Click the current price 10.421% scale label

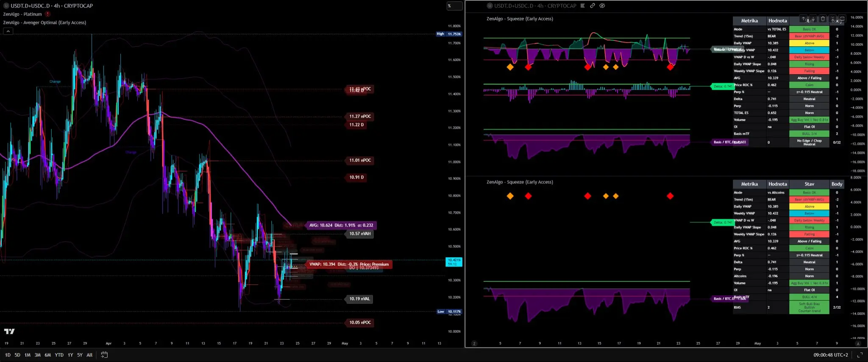point(454,262)
